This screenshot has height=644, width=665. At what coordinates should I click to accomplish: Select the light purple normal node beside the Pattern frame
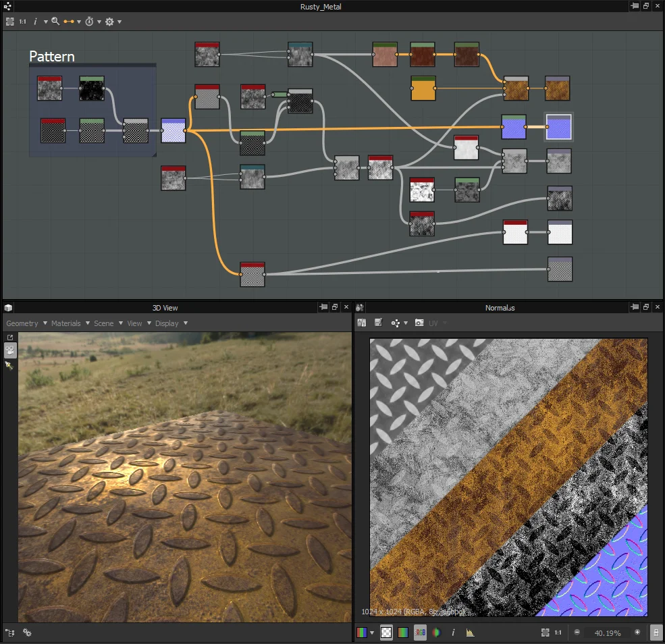pos(174,130)
